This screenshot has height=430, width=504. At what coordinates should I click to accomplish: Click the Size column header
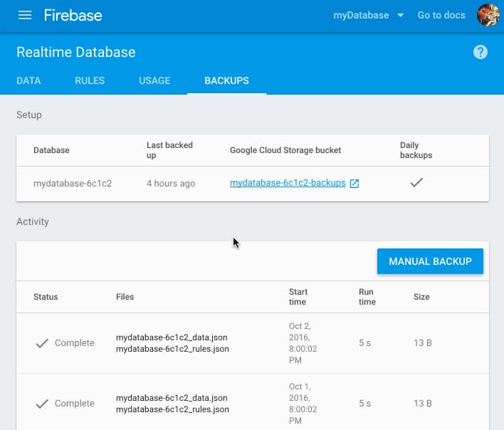(421, 297)
